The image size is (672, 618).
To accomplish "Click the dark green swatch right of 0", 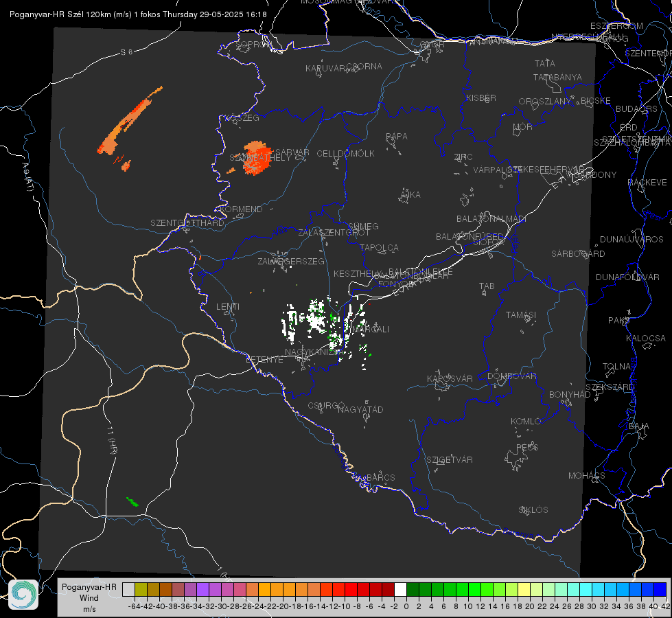I will pos(413,589).
